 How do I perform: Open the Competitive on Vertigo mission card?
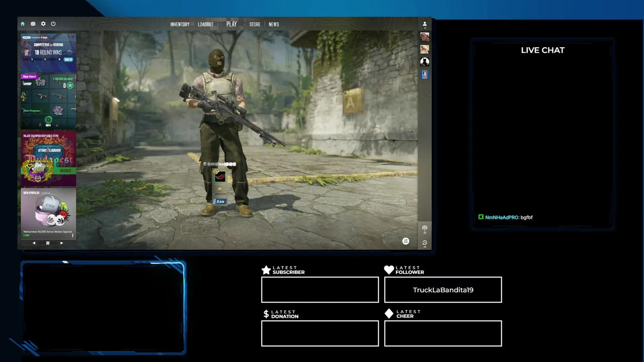[48, 52]
